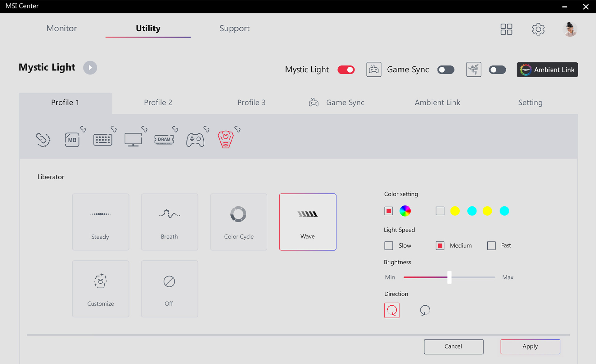Check the Slow light speed box
The image size is (596, 364).
click(389, 245)
